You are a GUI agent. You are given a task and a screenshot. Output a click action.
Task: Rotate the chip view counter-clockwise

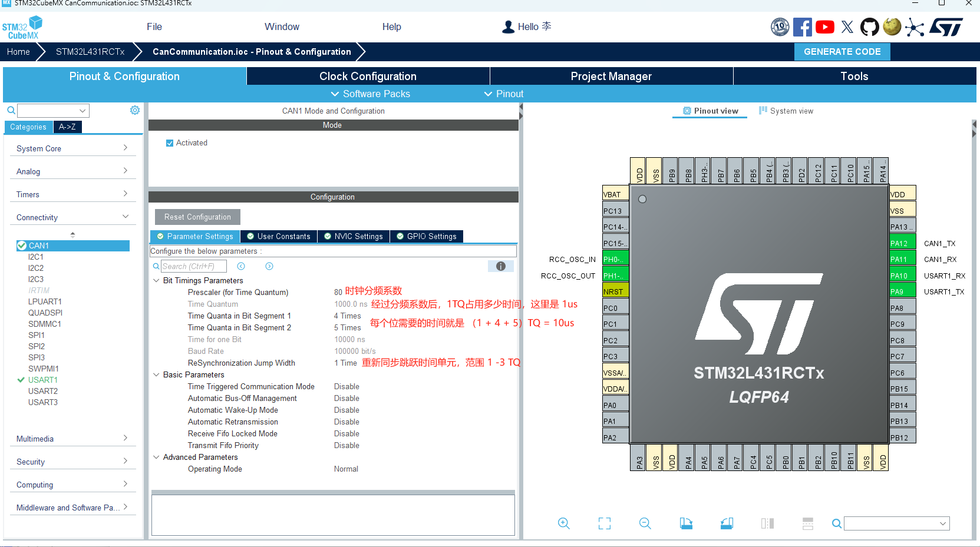pos(727,523)
